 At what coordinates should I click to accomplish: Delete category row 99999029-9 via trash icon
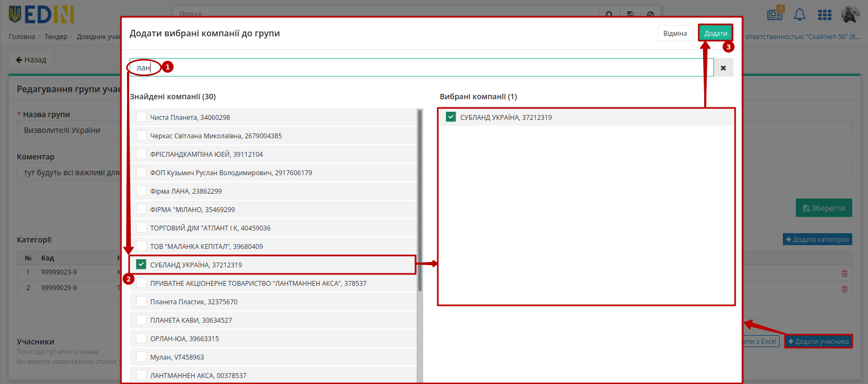click(x=844, y=289)
